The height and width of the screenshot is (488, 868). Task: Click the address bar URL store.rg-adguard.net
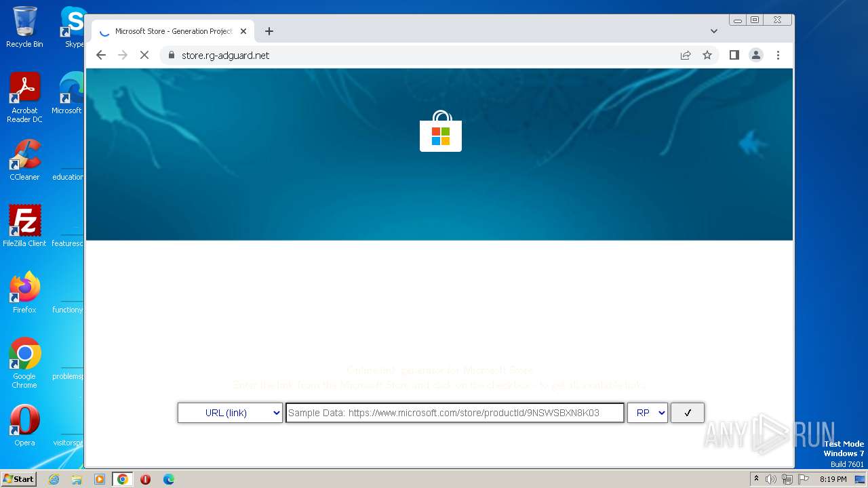tap(225, 56)
